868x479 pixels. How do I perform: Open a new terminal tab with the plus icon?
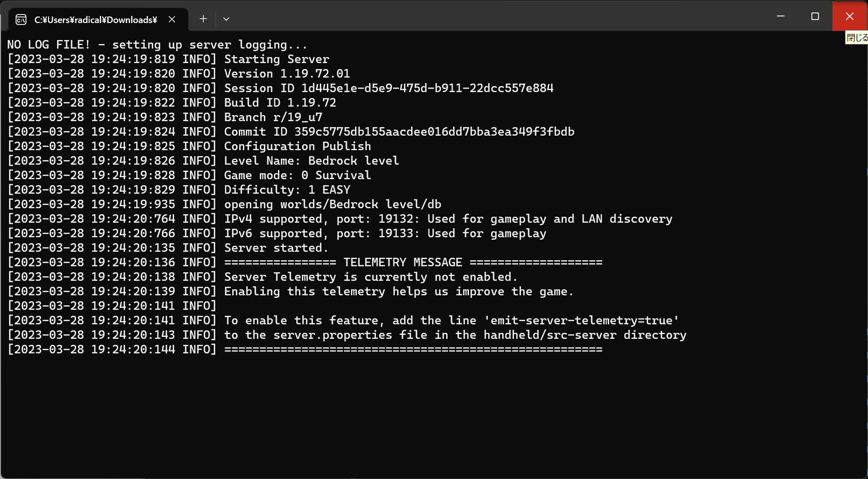pos(203,19)
